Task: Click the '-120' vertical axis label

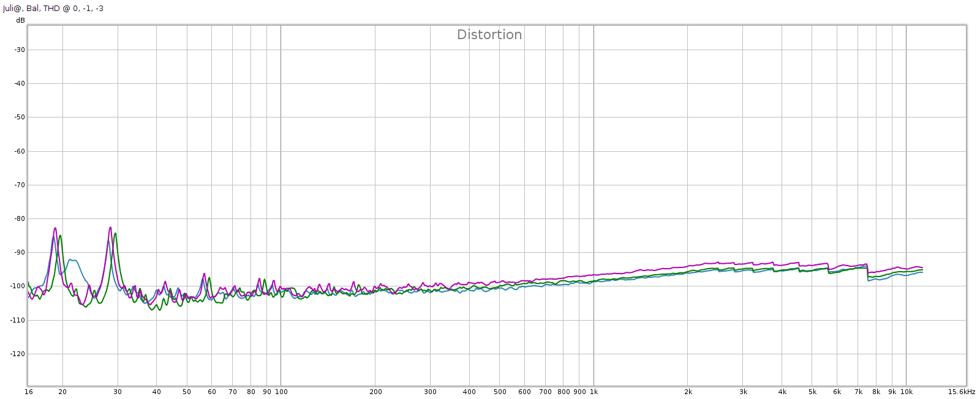Action: point(18,354)
